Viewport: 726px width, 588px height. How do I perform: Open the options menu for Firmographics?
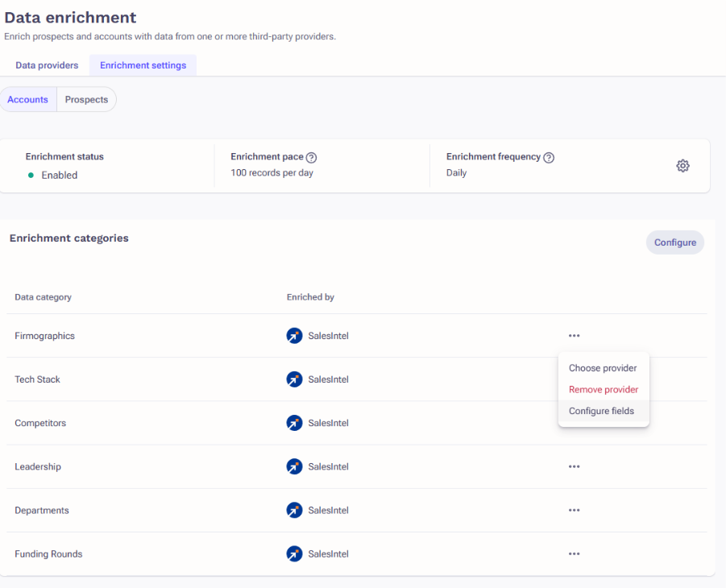pos(574,335)
